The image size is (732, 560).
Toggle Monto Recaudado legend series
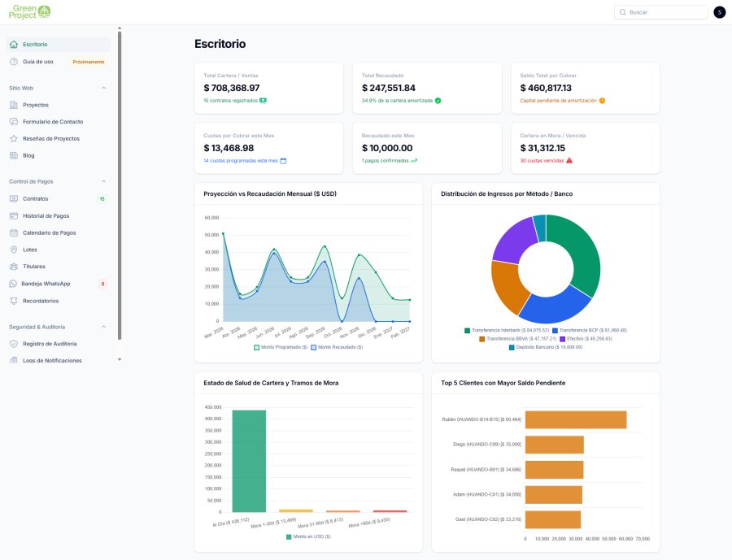[x=337, y=347]
